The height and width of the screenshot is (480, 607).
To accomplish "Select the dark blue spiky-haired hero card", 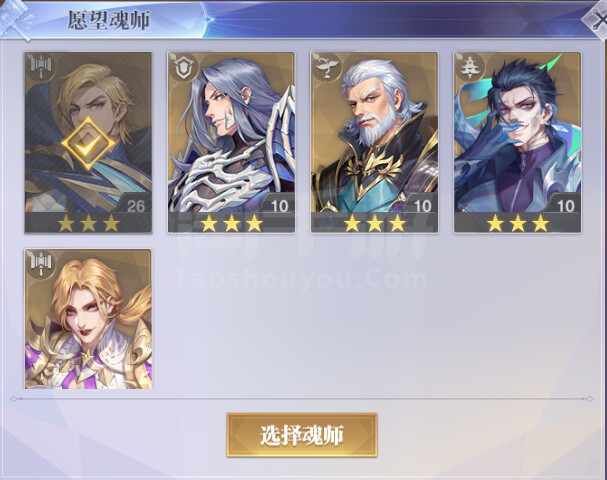I will 517,142.
